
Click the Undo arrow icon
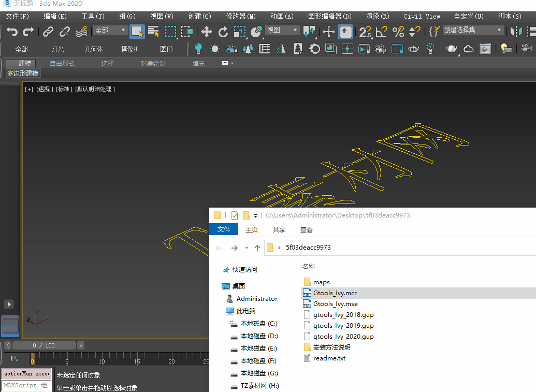(x=12, y=32)
